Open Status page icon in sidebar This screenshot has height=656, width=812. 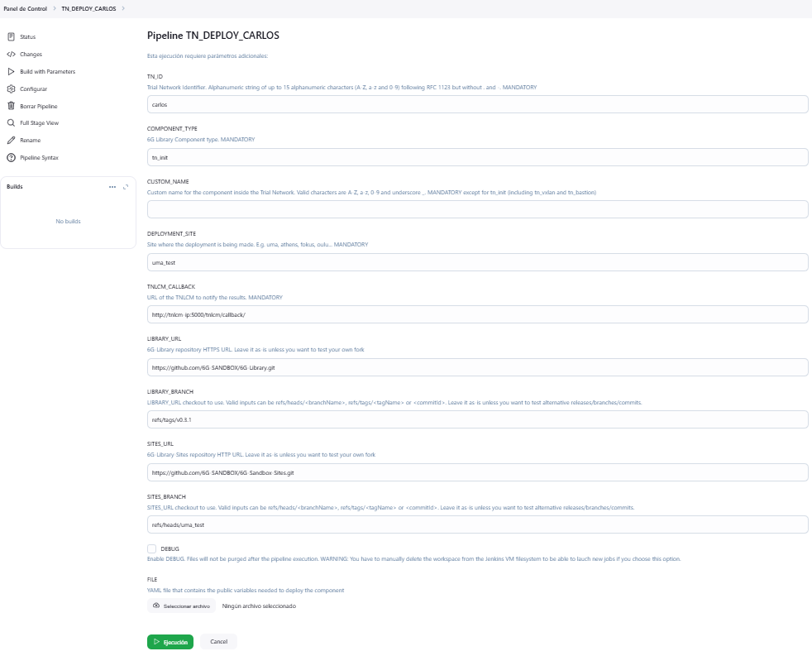(11, 36)
